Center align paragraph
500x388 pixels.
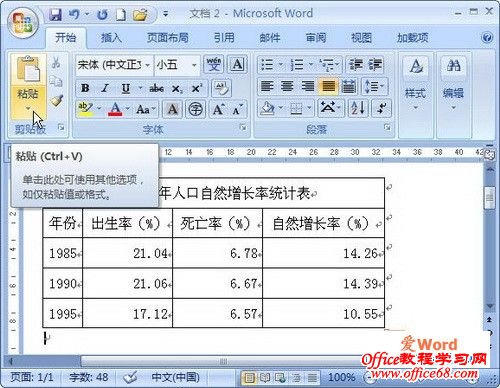(287, 87)
